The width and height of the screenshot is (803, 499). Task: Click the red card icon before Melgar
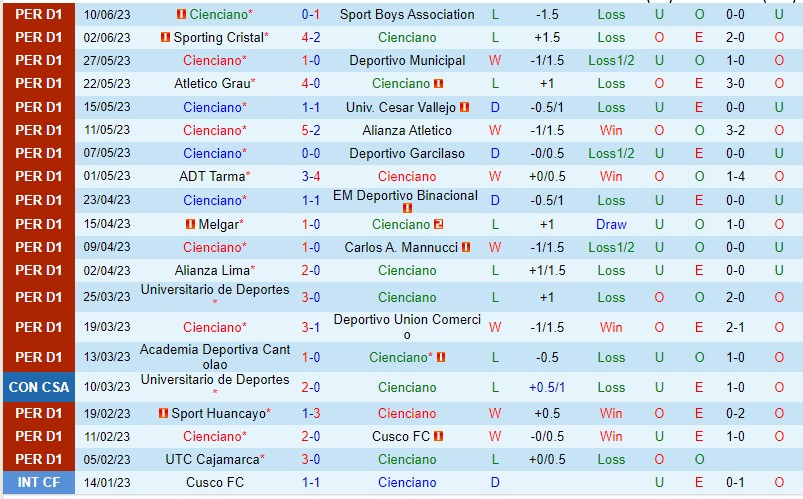coord(190,224)
